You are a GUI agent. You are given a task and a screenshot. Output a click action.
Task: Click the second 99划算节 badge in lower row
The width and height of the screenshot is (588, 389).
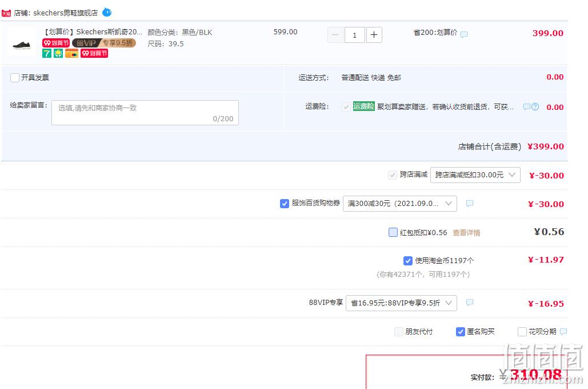(94, 53)
